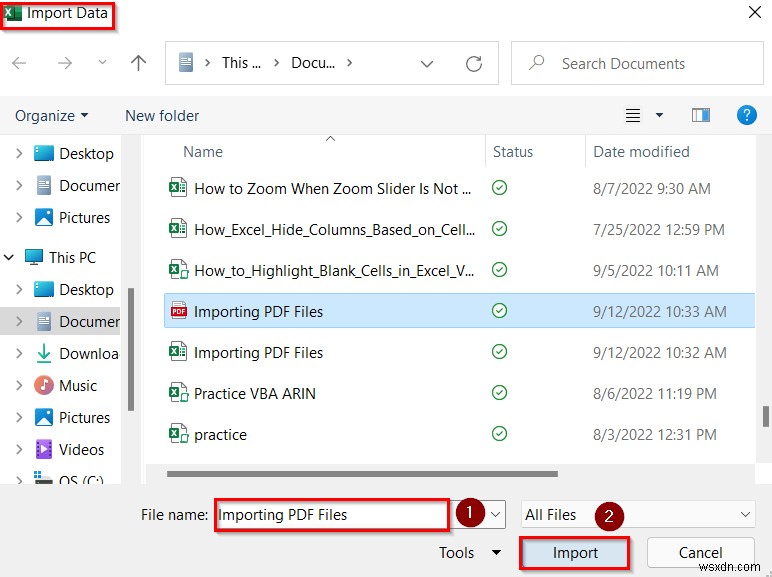
Task: Click the Search Documents field
Action: pos(637,64)
